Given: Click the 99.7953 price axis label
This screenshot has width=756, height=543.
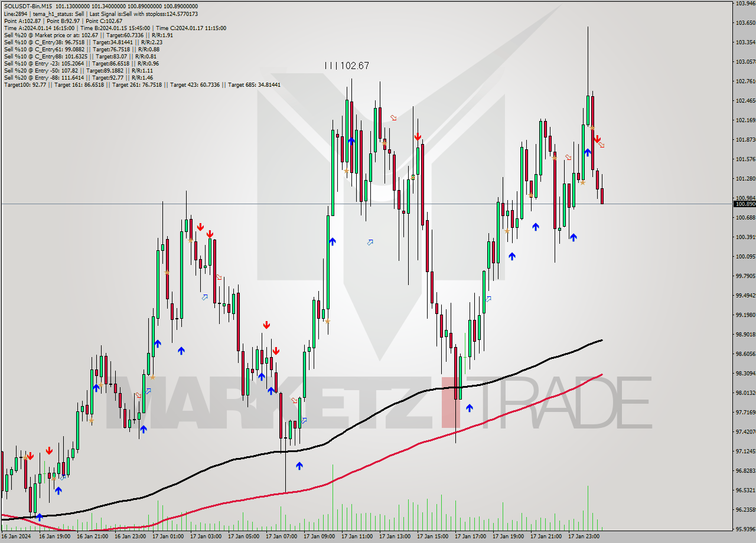Looking at the screenshot, I should (745, 276).
